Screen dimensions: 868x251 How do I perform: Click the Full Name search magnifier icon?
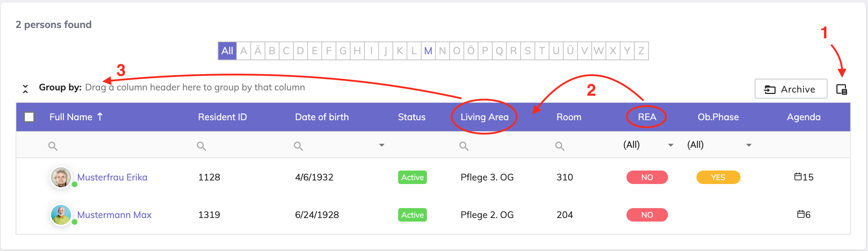click(x=53, y=146)
